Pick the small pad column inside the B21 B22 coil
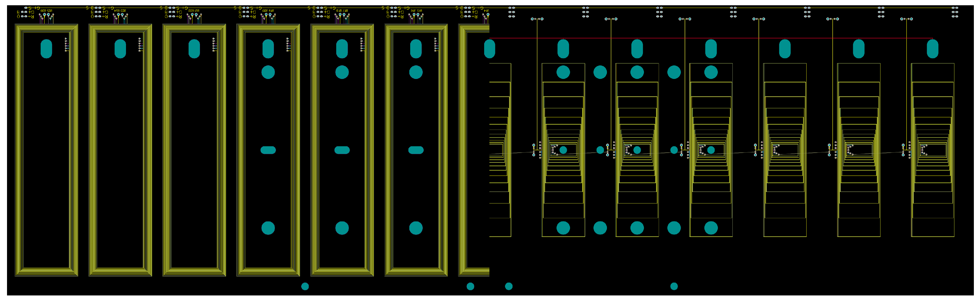This screenshot has height=301, width=980. coord(214,44)
